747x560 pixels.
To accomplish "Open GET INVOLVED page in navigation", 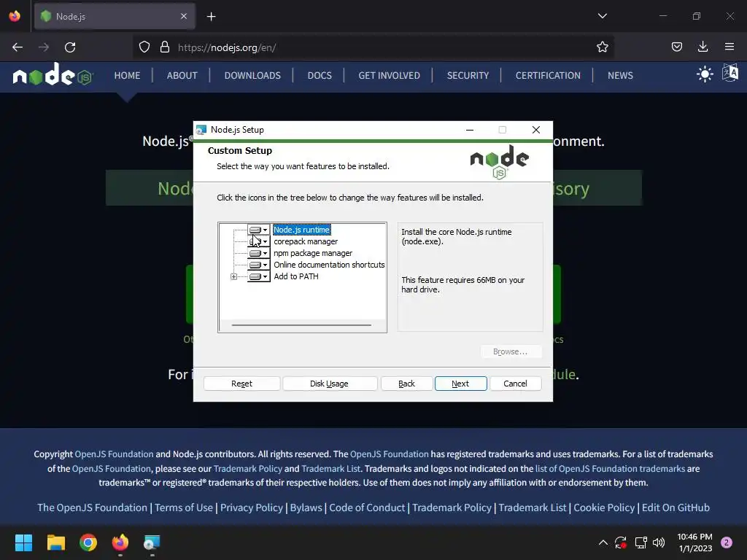I will click(390, 76).
